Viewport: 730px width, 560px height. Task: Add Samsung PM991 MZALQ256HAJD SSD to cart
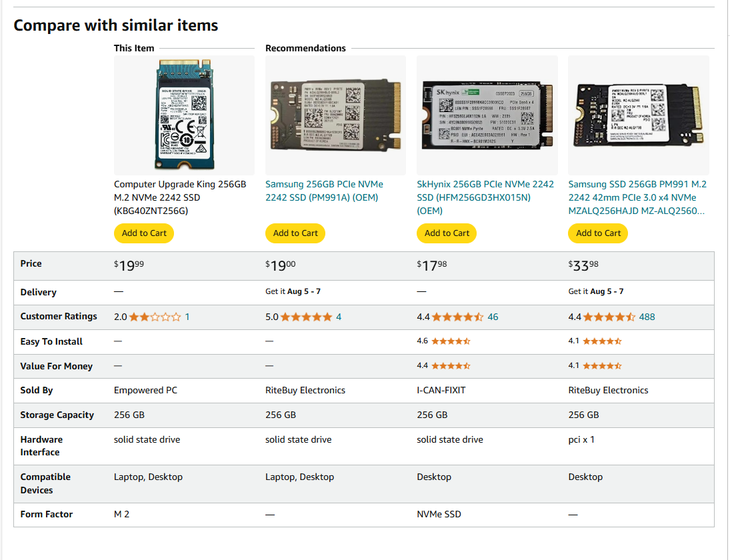[598, 233]
